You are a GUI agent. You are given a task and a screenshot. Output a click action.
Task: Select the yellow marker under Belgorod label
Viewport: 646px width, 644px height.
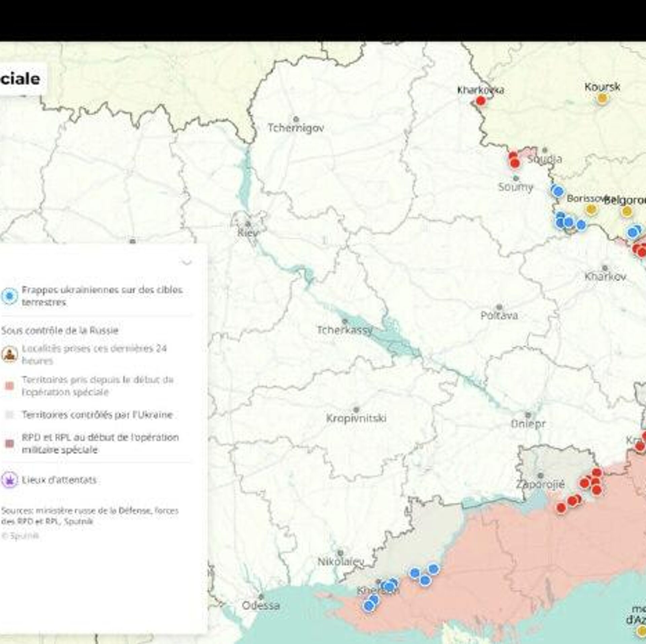point(626,212)
